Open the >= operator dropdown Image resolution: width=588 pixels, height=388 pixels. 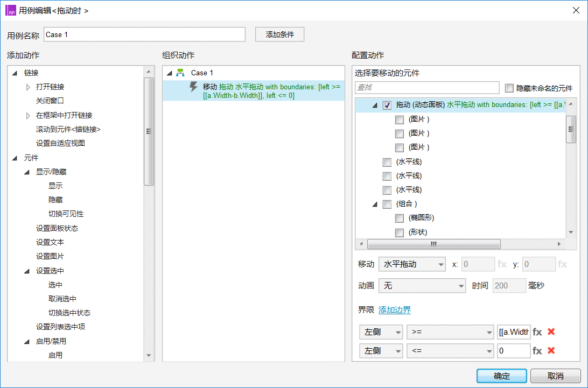450,332
